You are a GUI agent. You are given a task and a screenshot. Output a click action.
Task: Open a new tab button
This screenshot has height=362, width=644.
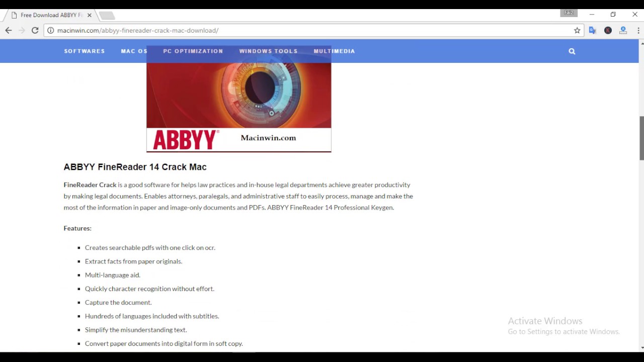[107, 16]
